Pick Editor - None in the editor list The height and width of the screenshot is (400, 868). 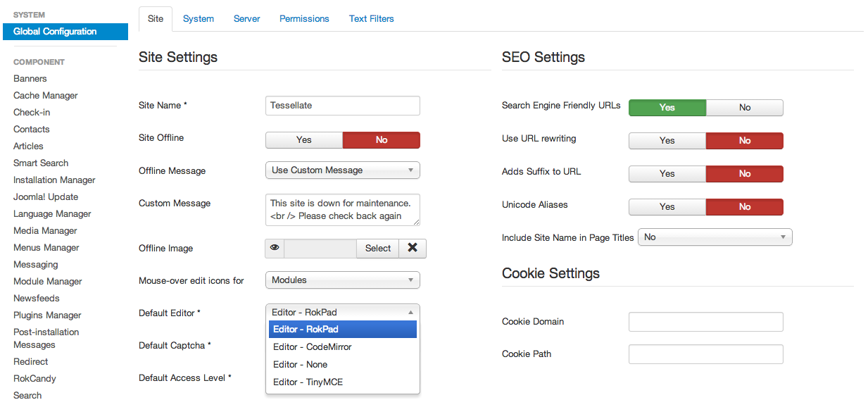coord(300,365)
